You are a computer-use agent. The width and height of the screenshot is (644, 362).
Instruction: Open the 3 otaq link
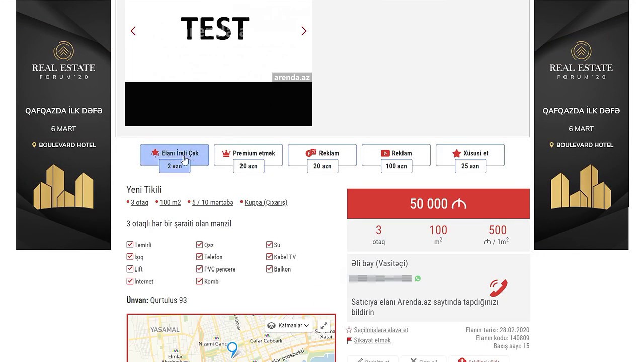click(x=139, y=202)
